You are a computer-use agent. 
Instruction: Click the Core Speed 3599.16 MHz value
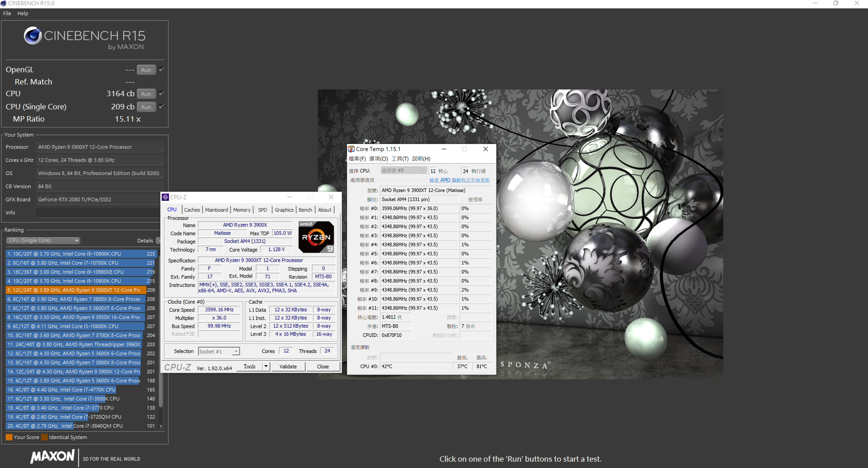coord(219,310)
